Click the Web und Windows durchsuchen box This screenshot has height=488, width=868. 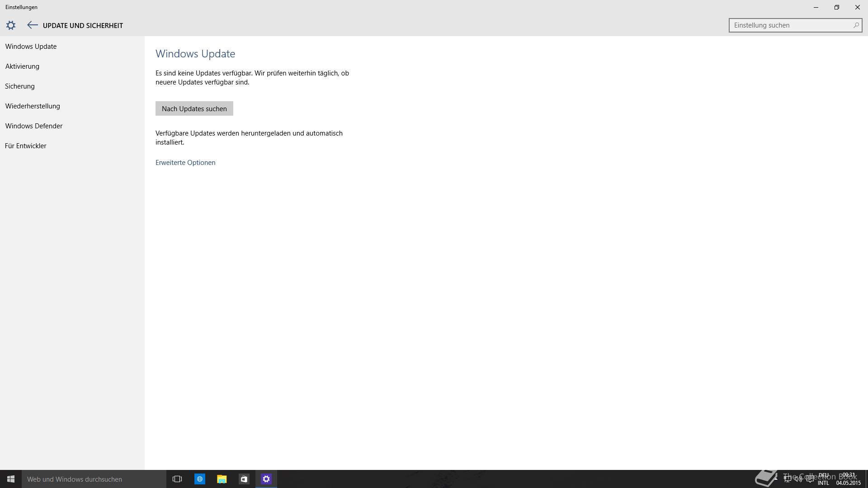point(94,479)
